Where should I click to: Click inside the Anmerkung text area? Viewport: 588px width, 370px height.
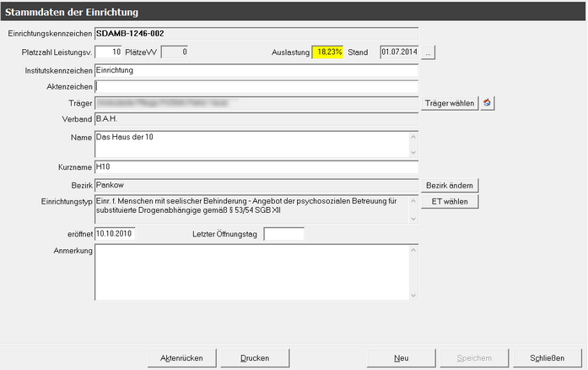[x=251, y=272]
